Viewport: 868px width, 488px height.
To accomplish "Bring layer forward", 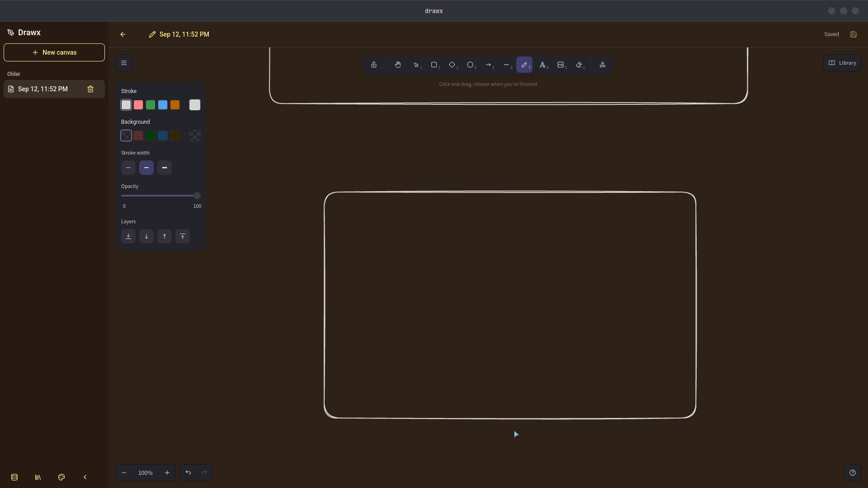I will click(x=165, y=236).
